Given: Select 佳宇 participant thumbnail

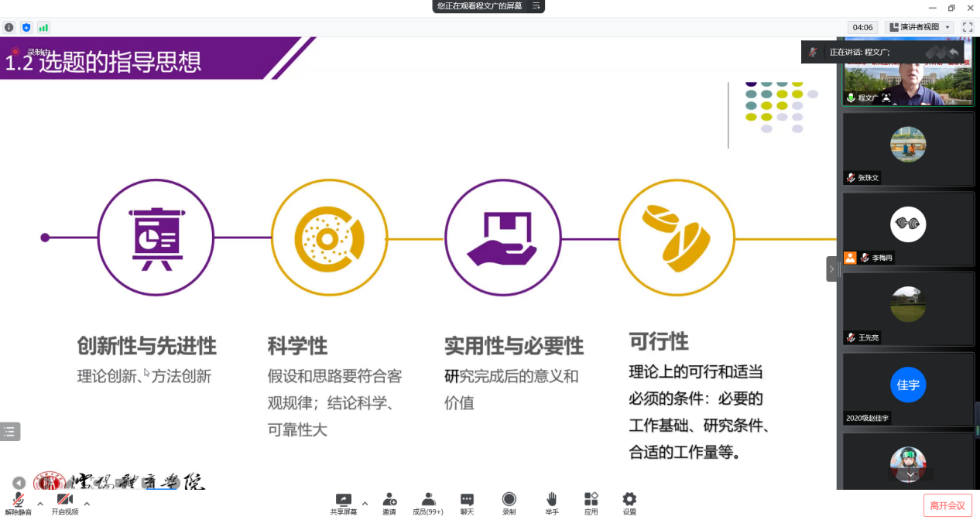Looking at the screenshot, I should point(908,385).
